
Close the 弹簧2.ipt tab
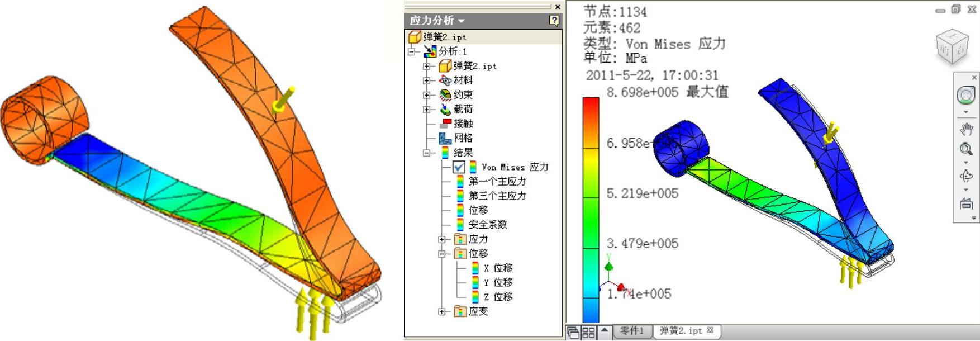click(x=710, y=330)
